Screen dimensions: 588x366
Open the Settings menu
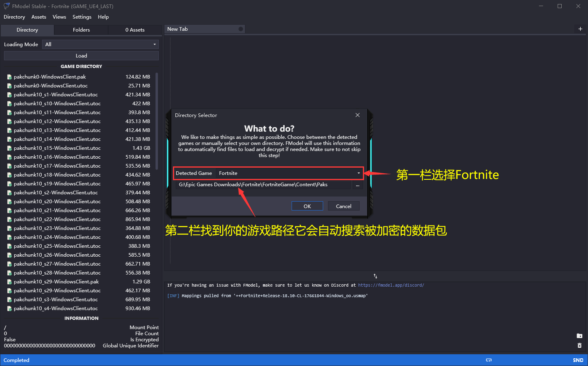[82, 17]
